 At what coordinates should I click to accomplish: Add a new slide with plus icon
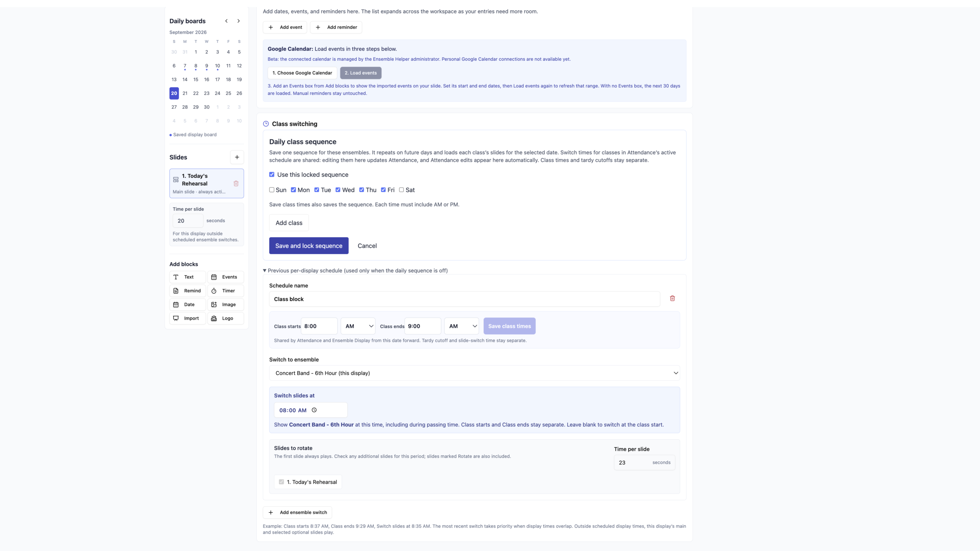[237, 157]
